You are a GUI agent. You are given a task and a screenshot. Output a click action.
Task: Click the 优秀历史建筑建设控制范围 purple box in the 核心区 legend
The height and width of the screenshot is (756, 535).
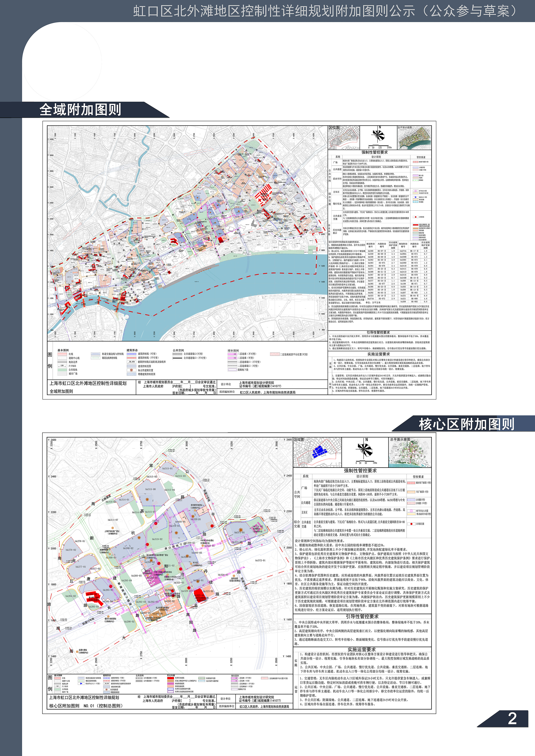[x=171, y=692]
